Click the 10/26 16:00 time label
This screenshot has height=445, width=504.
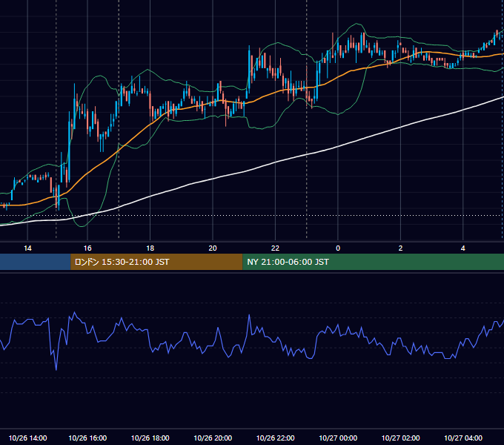click(x=87, y=438)
